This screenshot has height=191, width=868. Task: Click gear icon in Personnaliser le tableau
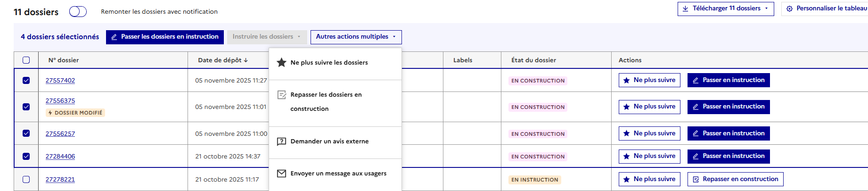(790, 8)
